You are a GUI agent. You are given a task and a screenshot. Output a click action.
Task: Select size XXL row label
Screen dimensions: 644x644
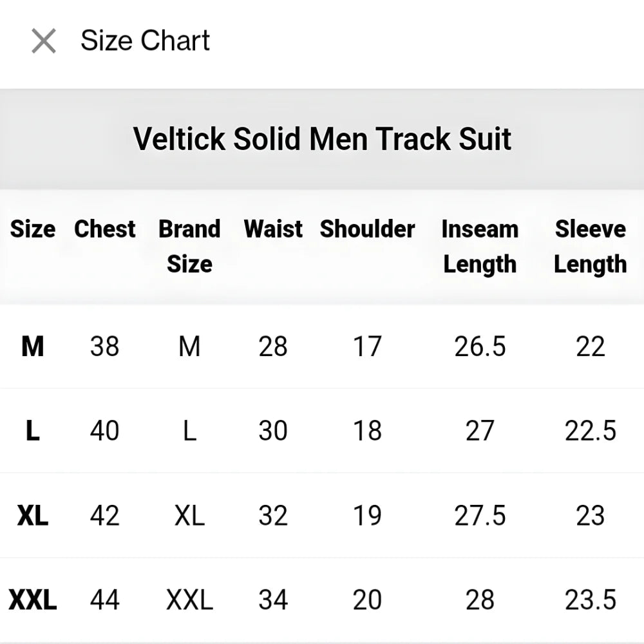point(32,600)
